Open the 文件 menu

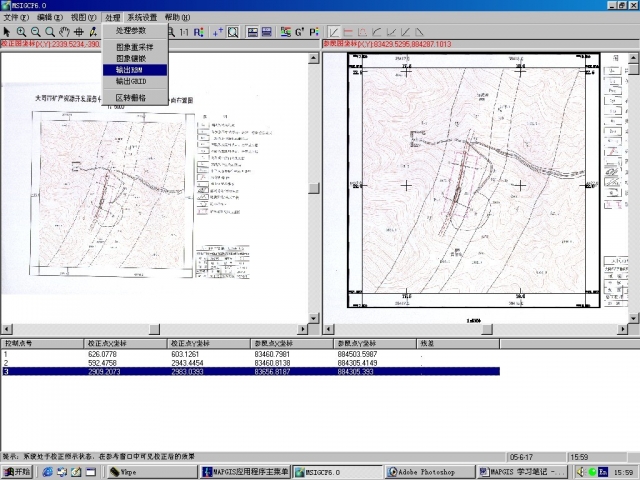pyautogui.click(x=16, y=18)
